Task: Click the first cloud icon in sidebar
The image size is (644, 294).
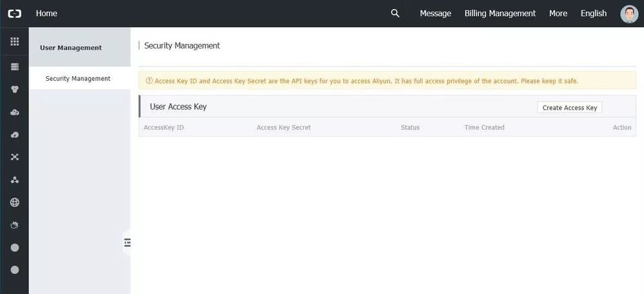Action: [14, 112]
